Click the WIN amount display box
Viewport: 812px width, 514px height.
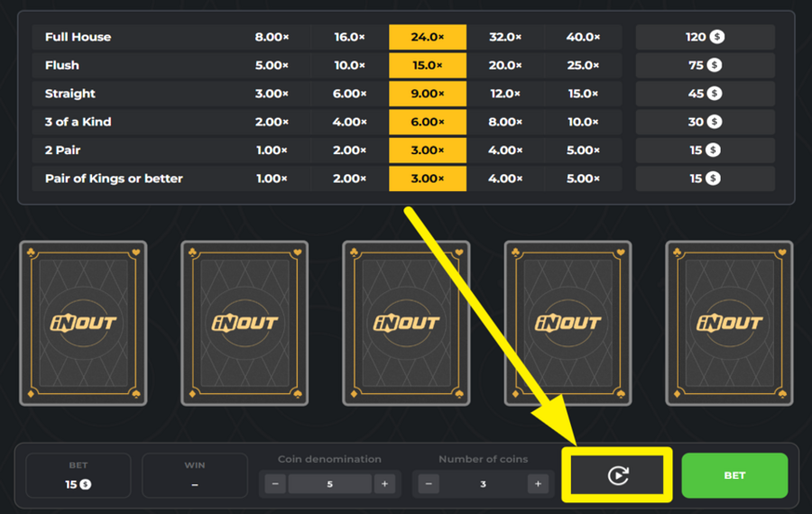coord(195,476)
